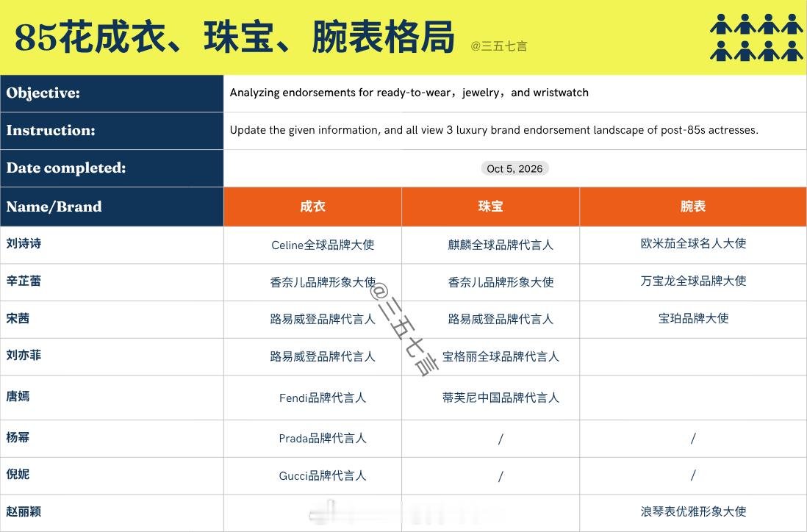Click the name 倪妮
807x532 pixels.
click(18, 475)
